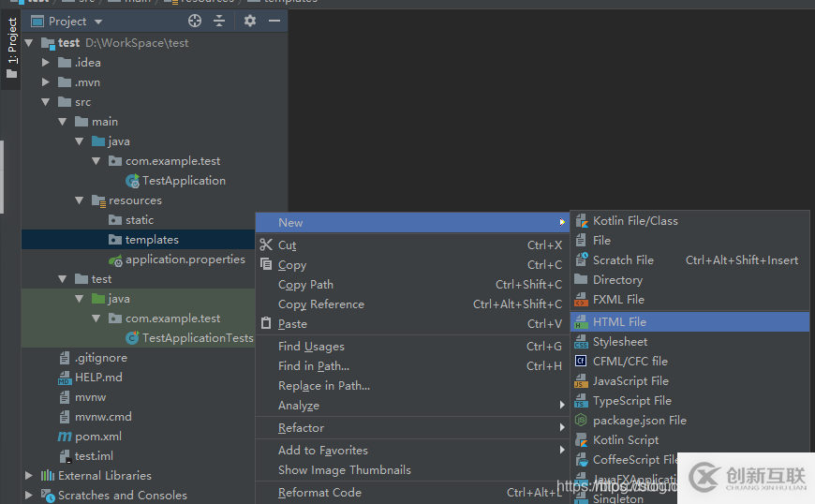
Task: Open Project panel settings gear
Action: point(250,21)
